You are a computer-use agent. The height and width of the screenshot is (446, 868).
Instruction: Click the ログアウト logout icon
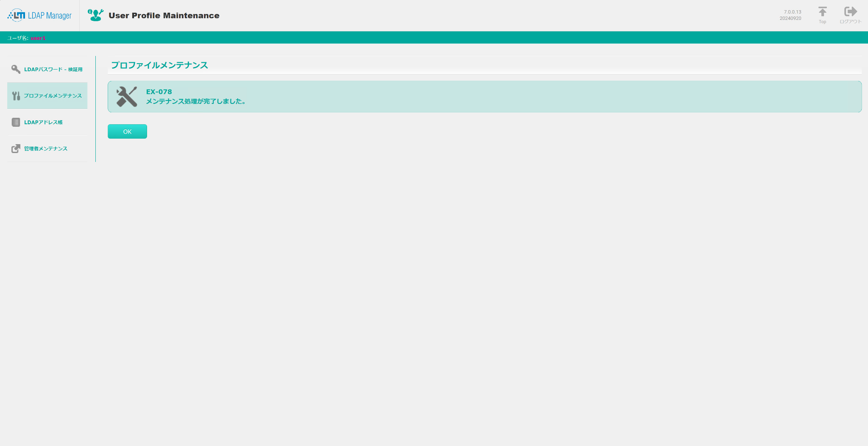point(850,12)
